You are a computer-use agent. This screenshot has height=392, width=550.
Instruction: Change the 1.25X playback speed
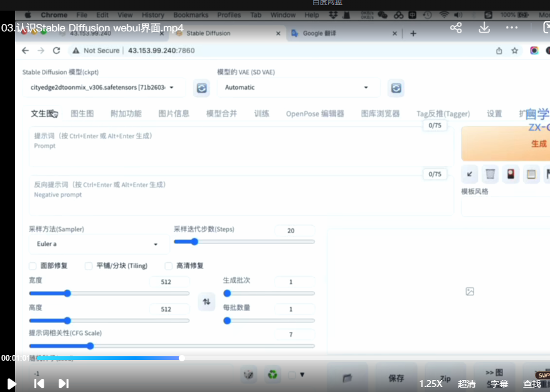click(x=431, y=384)
